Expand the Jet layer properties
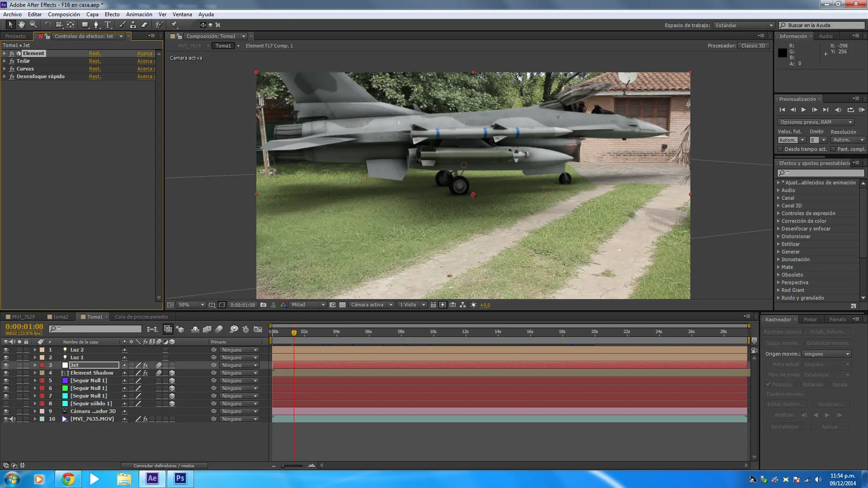Image resolution: width=868 pixels, height=488 pixels. 35,365
